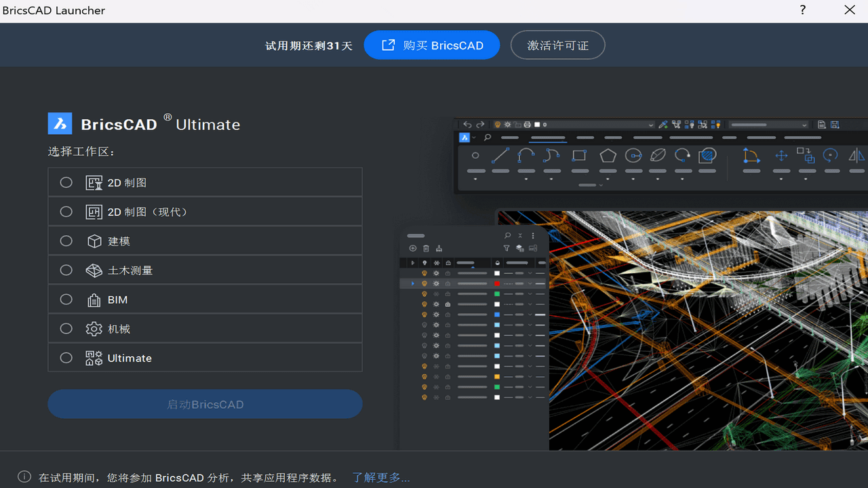Open the 了解更多 link

380,476
